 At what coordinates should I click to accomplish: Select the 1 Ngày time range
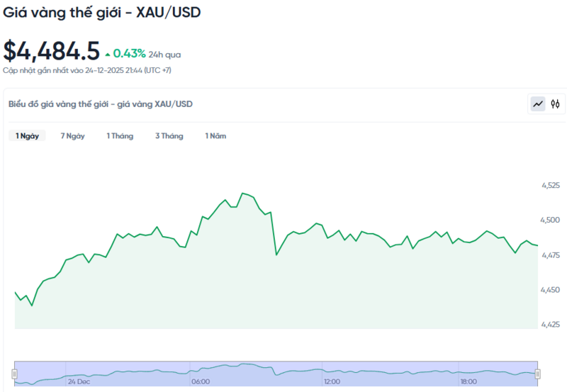[27, 136]
